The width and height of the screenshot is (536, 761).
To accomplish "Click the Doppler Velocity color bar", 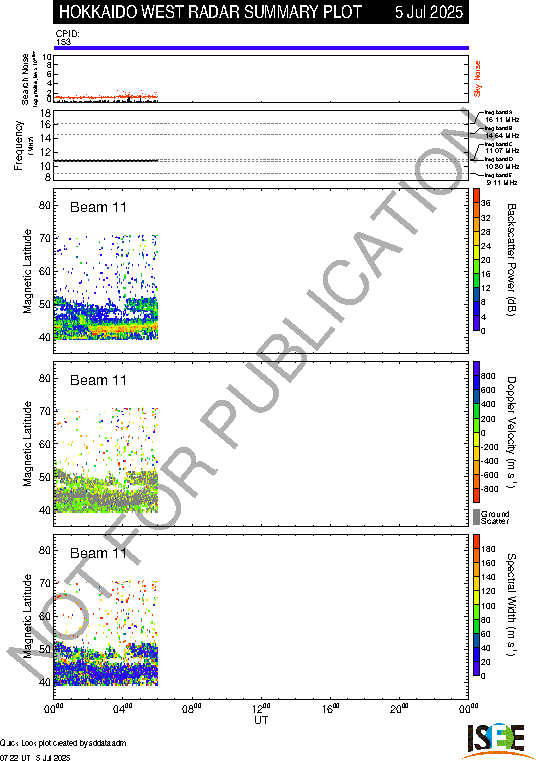I will 476,432.
